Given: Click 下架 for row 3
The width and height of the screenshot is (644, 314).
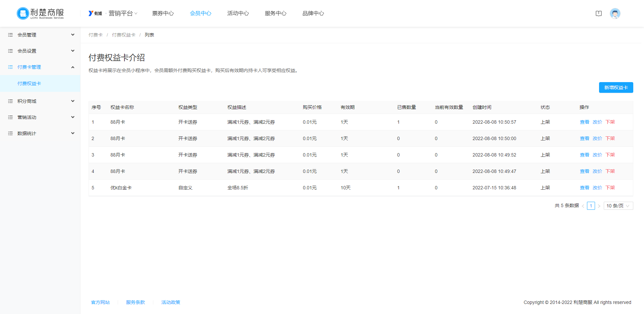Looking at the screenshot, I should click(610, 155).
